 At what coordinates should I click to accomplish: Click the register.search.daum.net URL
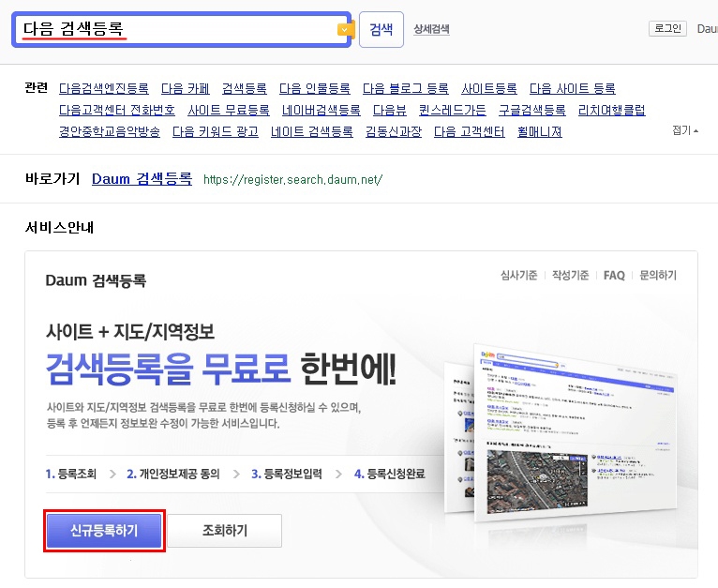pos(292,179)
